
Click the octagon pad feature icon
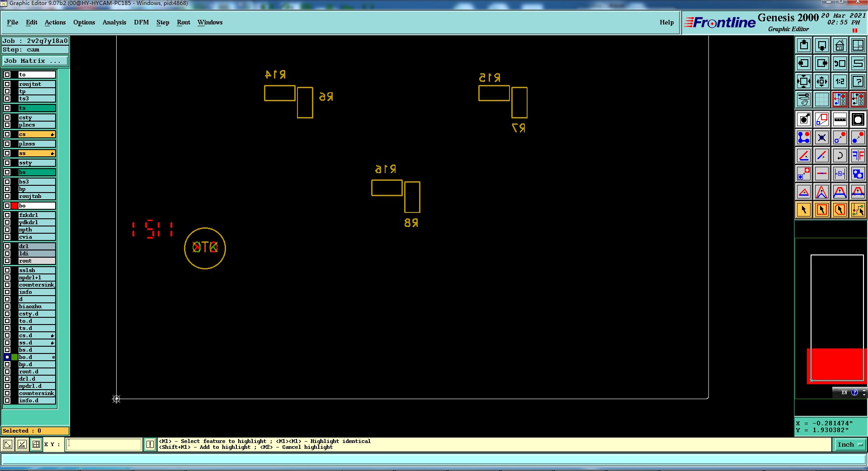pos(858,120)
